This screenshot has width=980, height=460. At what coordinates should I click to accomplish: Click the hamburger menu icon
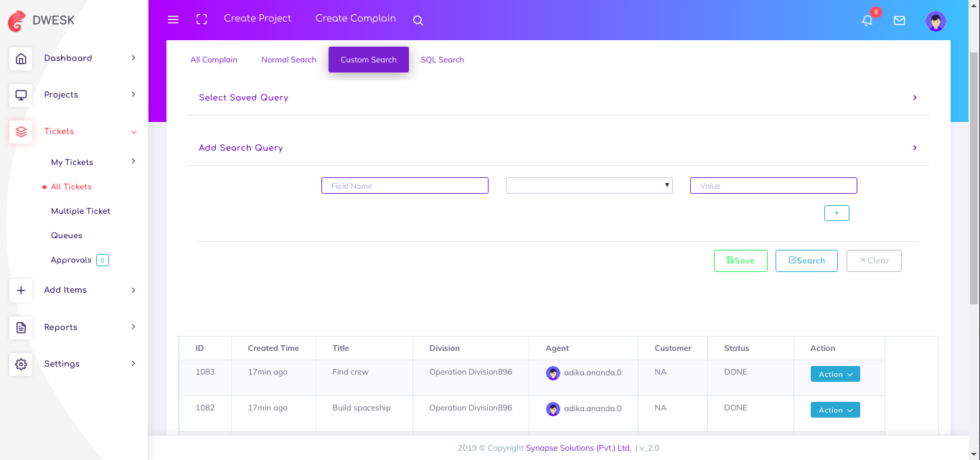tap(173, 19)
